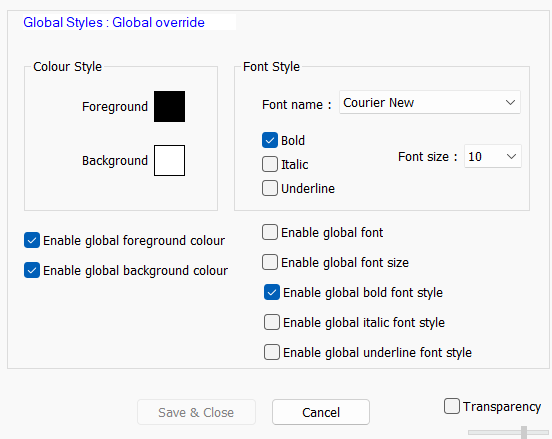Click the Colour Style group title
Viewport: 552px width, 439px height.
click(67, 67)
